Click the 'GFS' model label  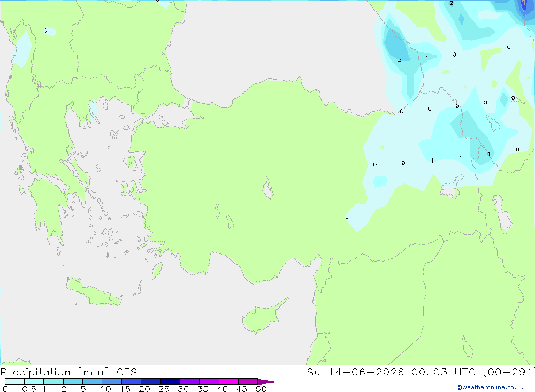coord(127,372)
